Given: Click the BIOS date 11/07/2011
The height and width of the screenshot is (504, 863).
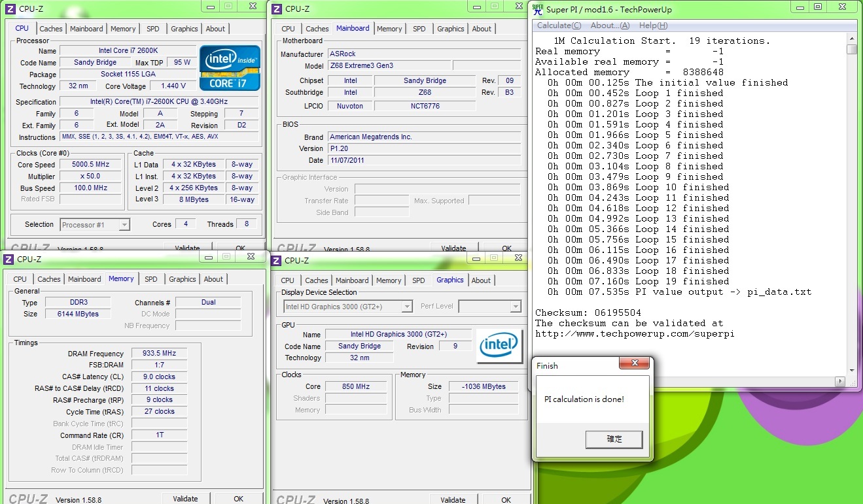Looking at the screenshot, I should (425, 161).
